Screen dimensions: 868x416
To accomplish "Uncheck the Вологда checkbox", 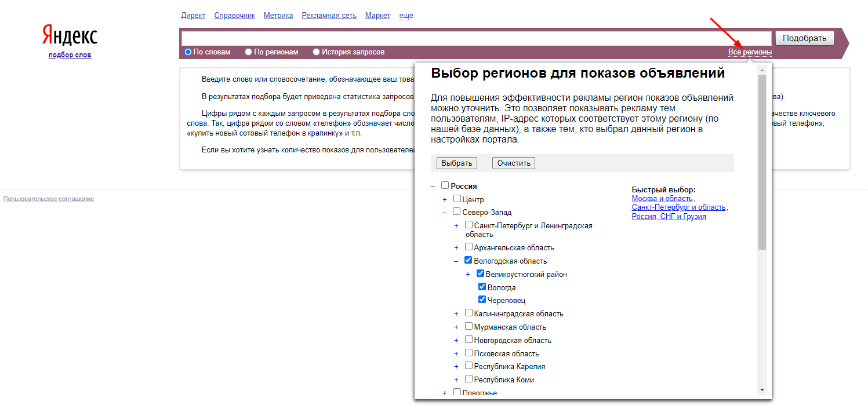I will pos(482,287).
